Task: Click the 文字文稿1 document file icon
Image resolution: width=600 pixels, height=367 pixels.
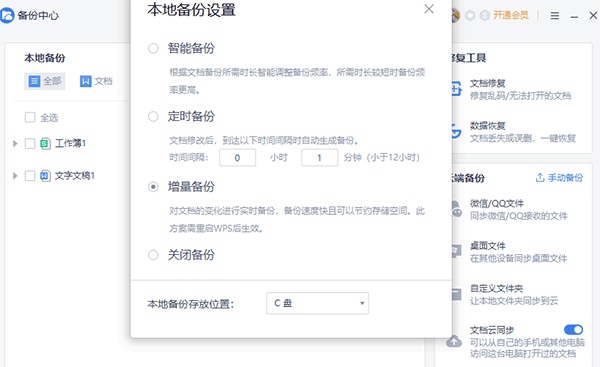Action: click(45, 176)
